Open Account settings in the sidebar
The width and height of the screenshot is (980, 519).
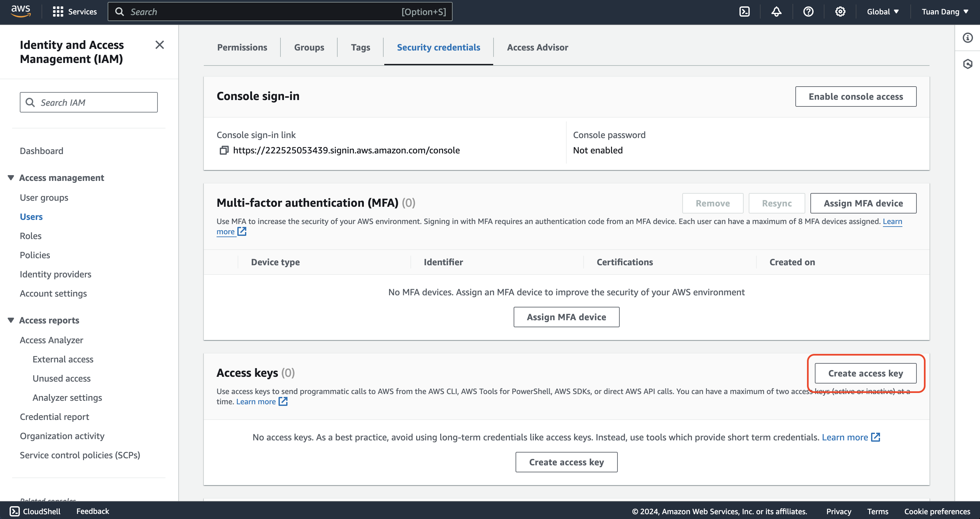(x=53, y=293)
